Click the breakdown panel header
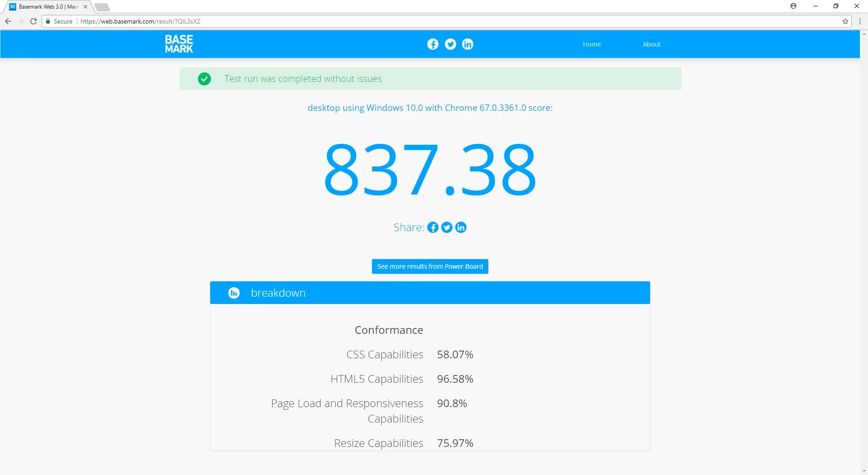The height and width of the screenshot is (475, 868). click(430, 293)
